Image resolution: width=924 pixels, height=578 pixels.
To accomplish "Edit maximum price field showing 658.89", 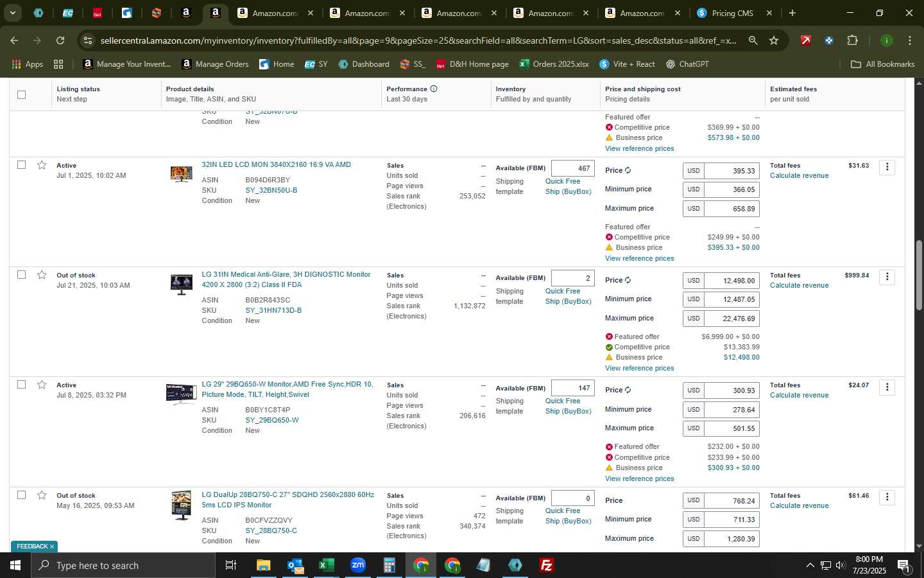I will [732, 209].
